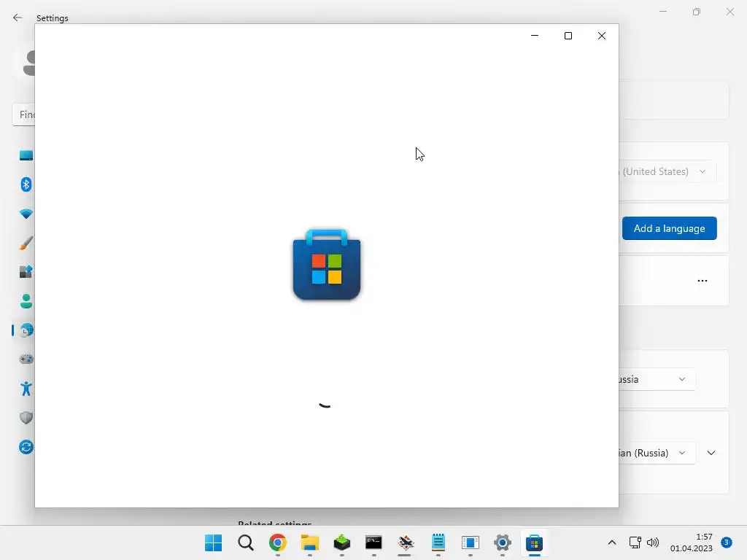The width and height of the screenshot is (747, 560).
Task: Open the airplane app icon on taskbar
Action: point(406,542)
